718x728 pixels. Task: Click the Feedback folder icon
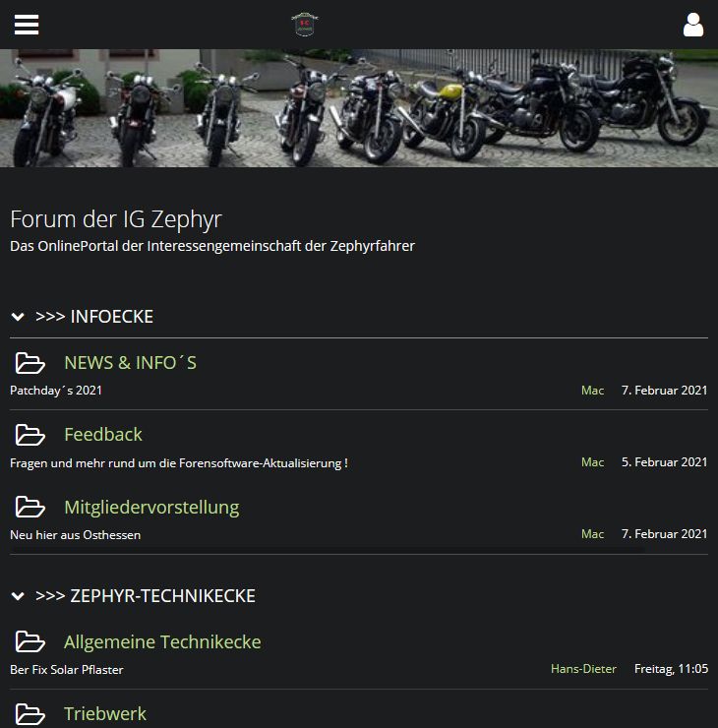pyautogui.click(x=30, y=435)
